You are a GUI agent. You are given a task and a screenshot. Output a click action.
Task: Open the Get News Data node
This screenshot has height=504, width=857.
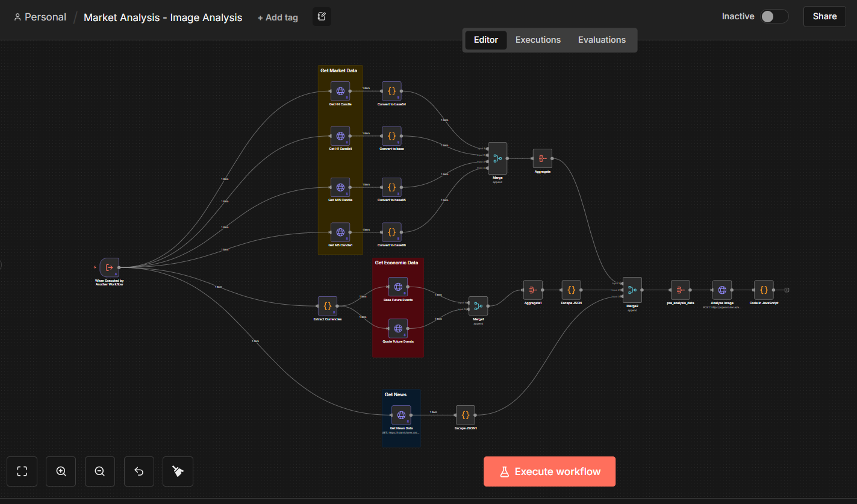click(x=401, y=415)
